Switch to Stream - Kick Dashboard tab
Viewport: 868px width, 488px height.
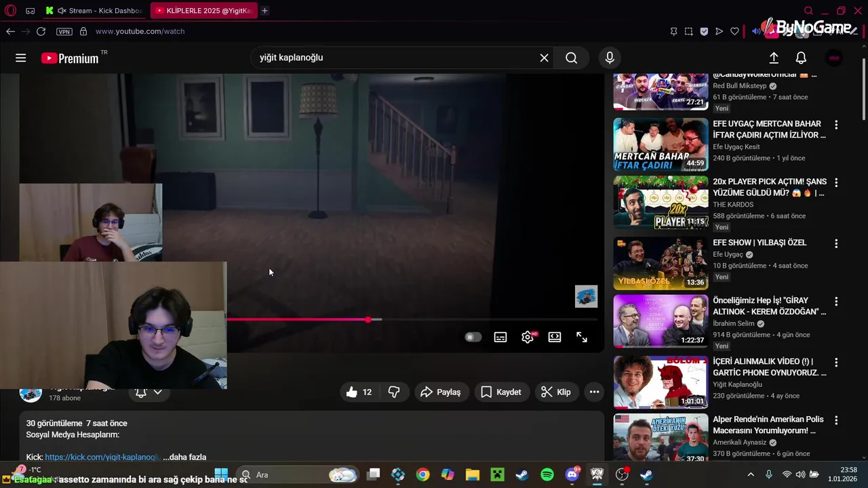point(94,11)
